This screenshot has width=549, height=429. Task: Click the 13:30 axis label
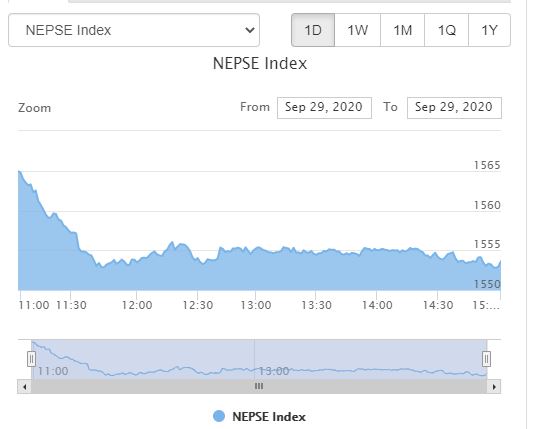[x=317, y=305]
